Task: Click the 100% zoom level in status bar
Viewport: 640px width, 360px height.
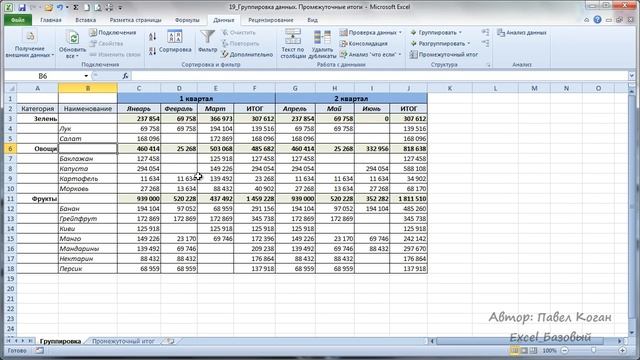Action: 549,350
